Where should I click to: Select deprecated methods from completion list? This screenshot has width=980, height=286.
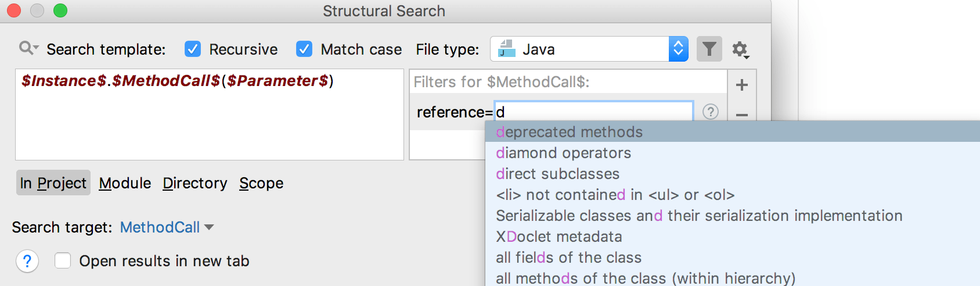click(569, 132)
